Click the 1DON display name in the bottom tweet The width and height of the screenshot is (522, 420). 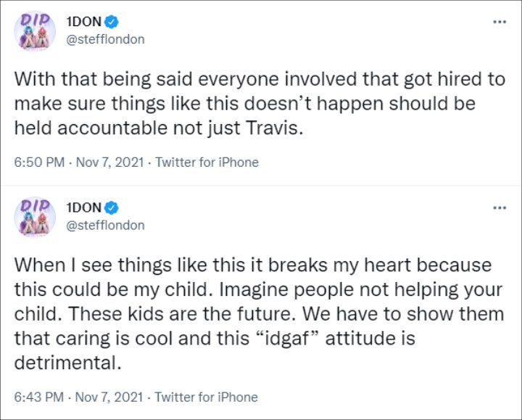pyautogui.click(x=84, y=208)
